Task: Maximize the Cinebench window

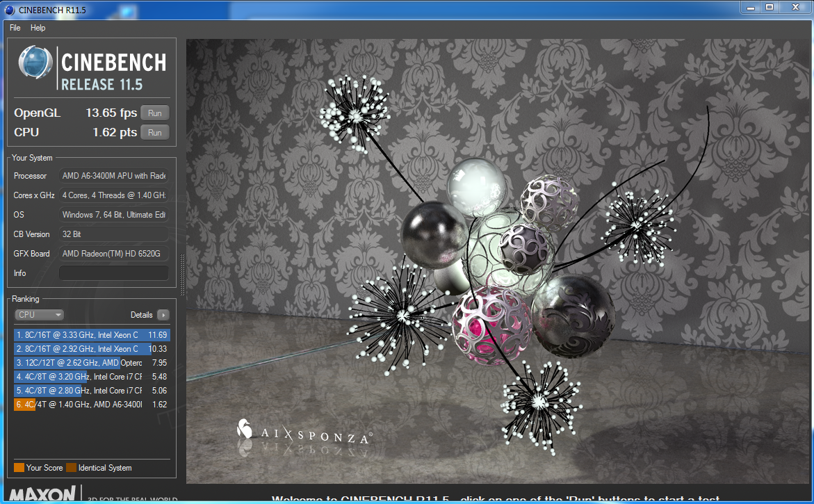Action: pyautogui.click(x=770, y=7)
